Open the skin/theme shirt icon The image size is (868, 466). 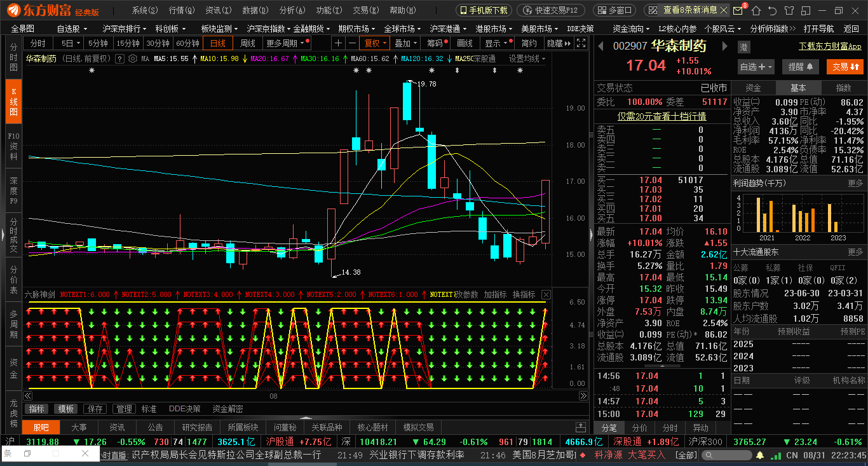[x=789, y=11]
